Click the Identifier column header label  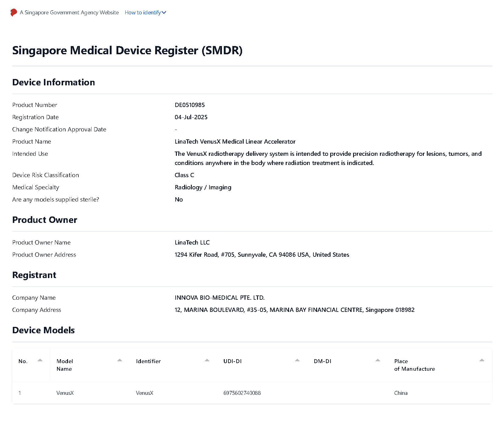[x=148, y=361]
